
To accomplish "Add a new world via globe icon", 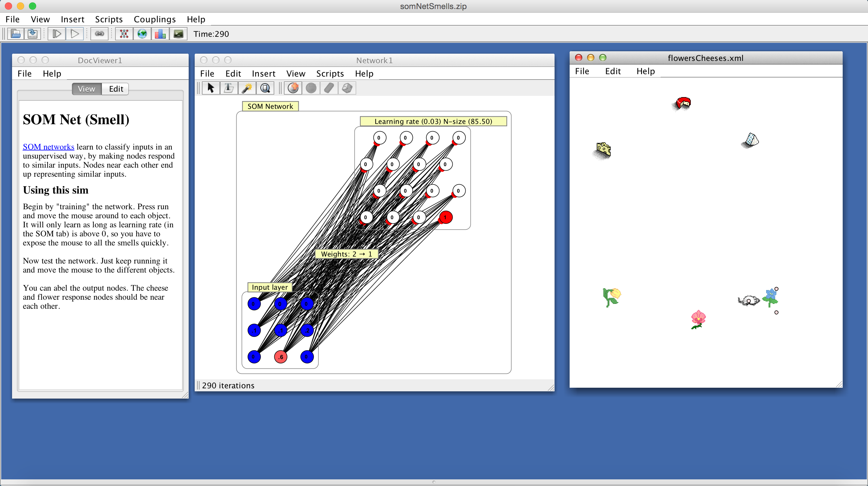I will pos(142,34).
